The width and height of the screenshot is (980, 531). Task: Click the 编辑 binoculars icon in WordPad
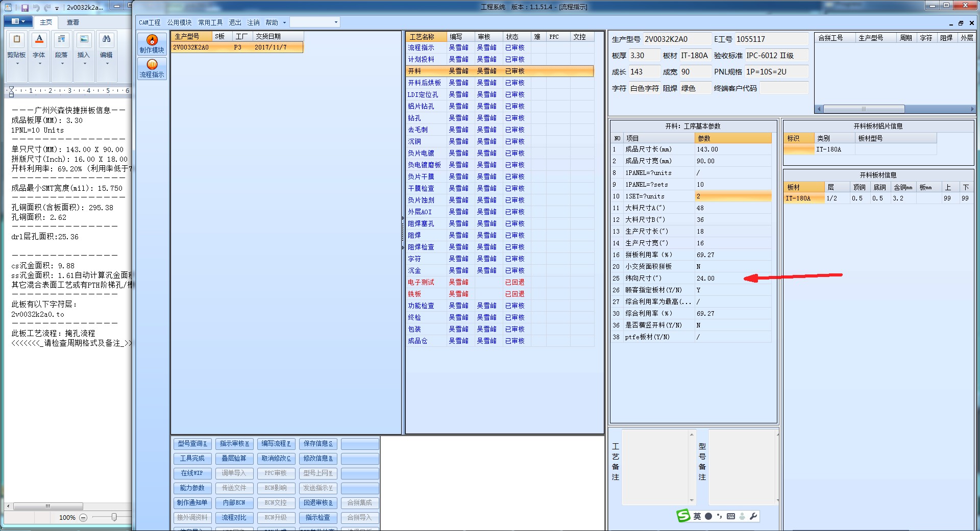pos(106,39)
